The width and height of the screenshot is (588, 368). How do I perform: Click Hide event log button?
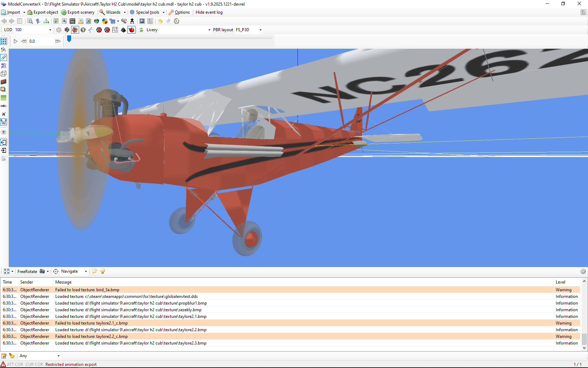coord(209,12)
